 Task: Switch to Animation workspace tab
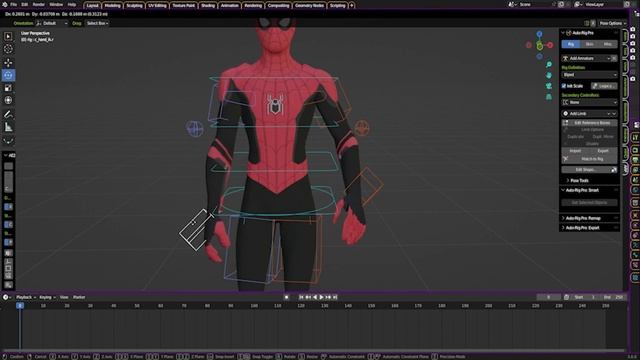[x=229, y=5]
